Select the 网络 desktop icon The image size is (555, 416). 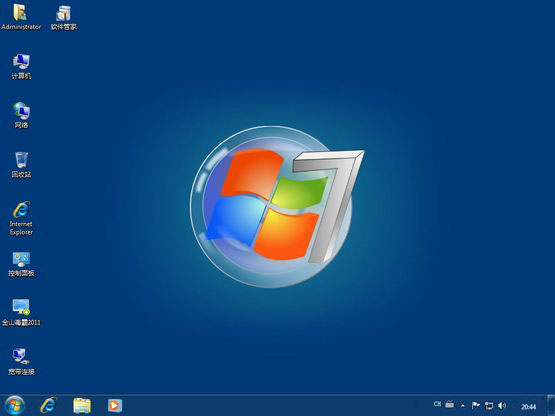click(x=21, y=115)
